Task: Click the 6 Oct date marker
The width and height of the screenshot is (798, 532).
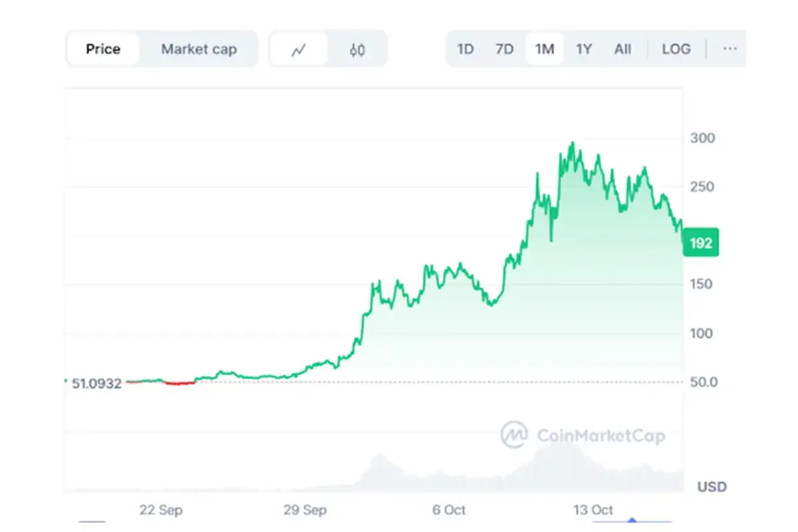Action: [x=449, y=510]
